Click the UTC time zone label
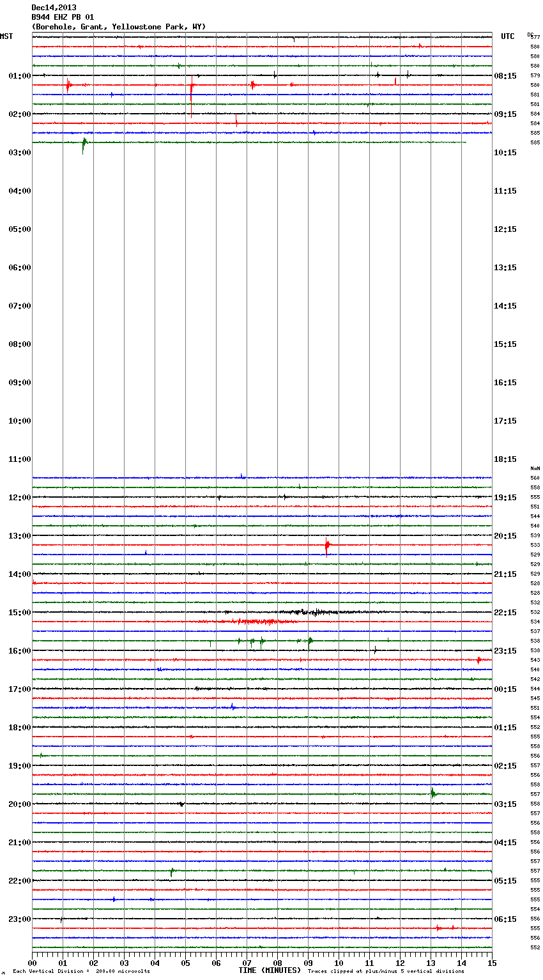543x980 pixels. click(x=507, y=36)
